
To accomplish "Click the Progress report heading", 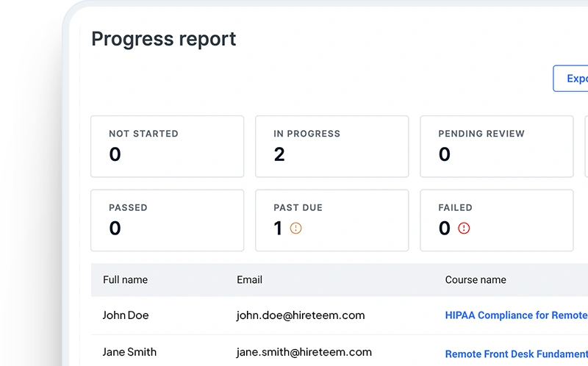I will 164,39.
